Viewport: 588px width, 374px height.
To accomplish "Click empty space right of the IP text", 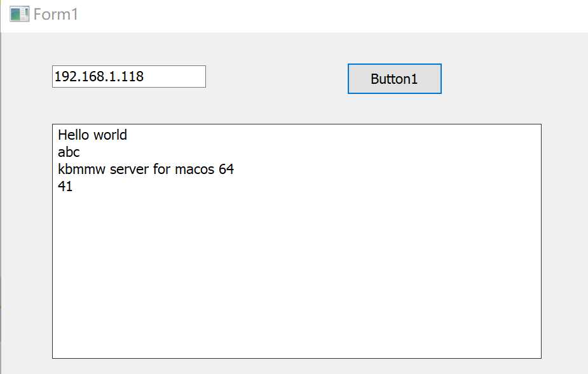I will 181,77.
